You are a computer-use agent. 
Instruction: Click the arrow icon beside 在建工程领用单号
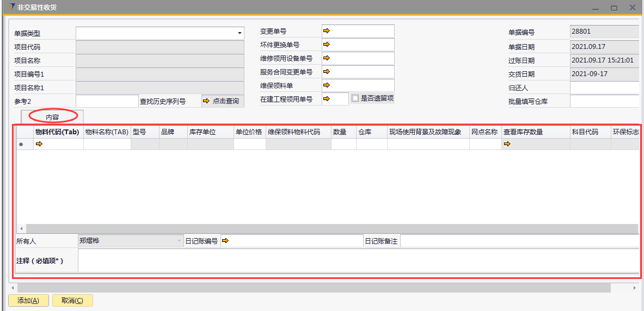click(327, 98)
